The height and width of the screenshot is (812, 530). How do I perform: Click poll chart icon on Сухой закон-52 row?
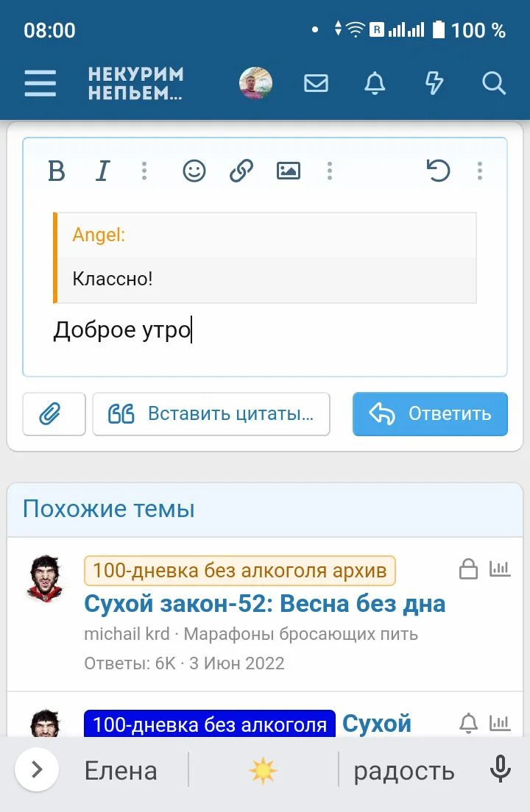pyautogui.click(x=500, y=569)
